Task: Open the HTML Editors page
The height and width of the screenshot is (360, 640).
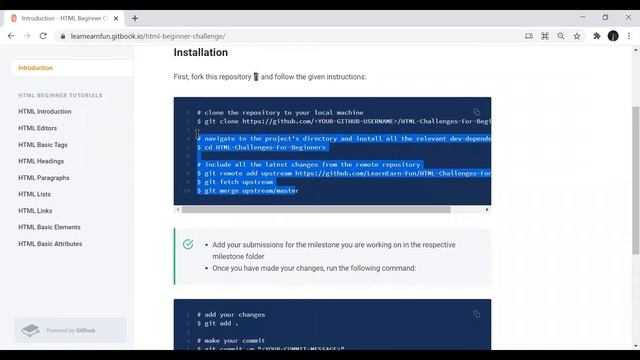Action: click(x=38, y=128)
